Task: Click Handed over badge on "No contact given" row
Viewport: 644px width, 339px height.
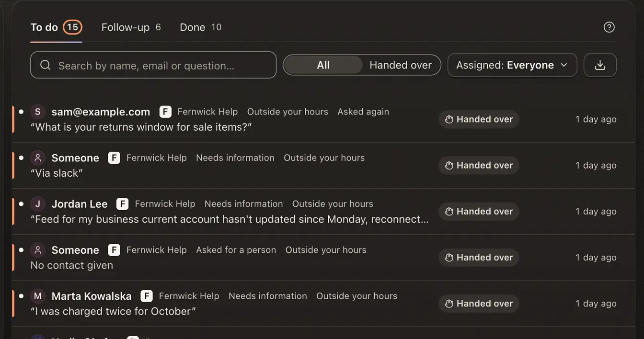Action: [x=479, y=257]
